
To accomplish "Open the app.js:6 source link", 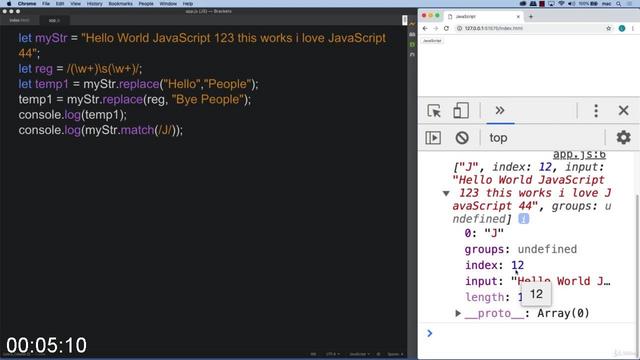I will point(579,155).
